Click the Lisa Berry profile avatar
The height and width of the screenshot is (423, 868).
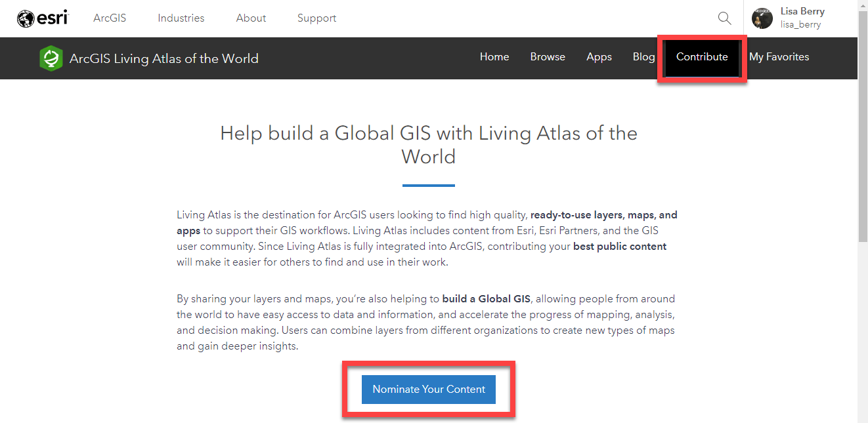tap(762, 18)
